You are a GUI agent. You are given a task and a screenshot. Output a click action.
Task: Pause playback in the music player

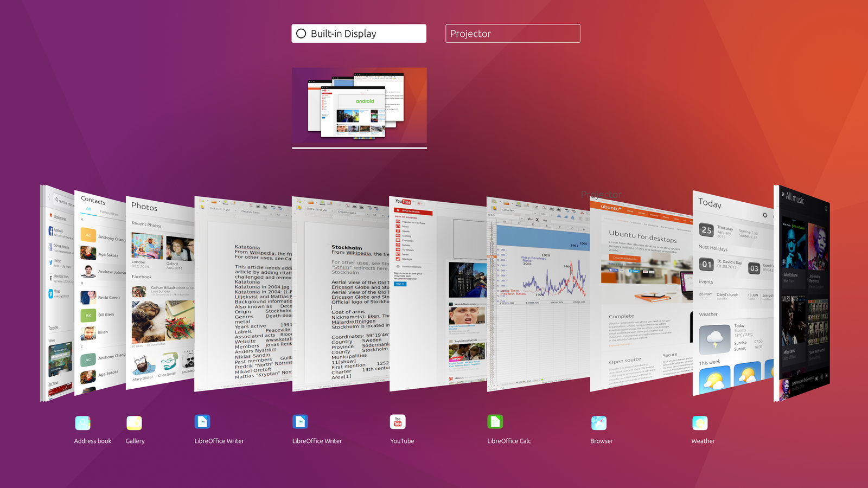(821, 376)
